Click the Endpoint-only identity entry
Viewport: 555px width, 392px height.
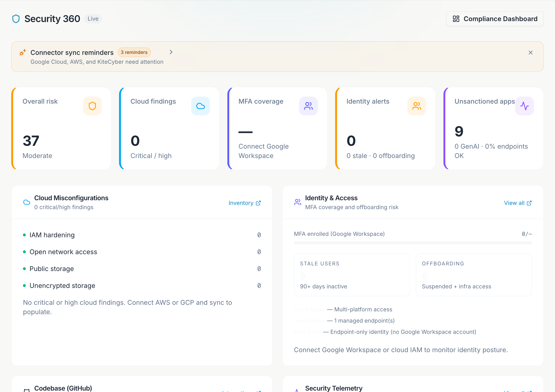coord(385,332)
